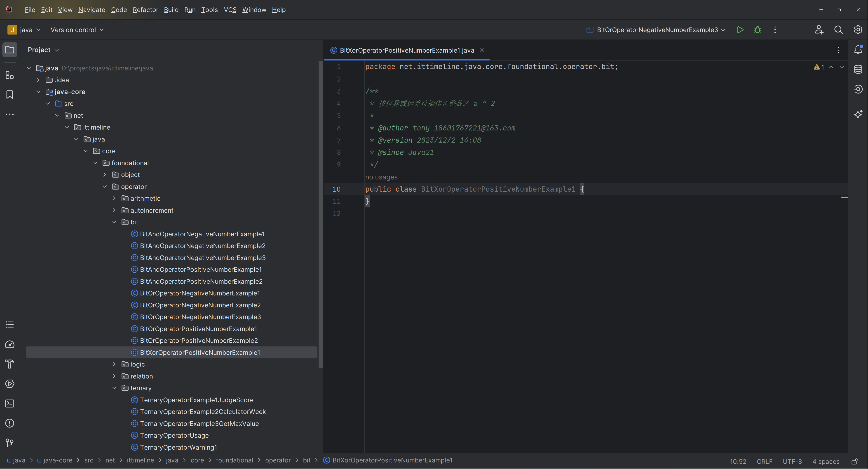The height and width of the screenshot is (469, 868).
Task: Expand the arithmetic package
Action: (114, 198)
